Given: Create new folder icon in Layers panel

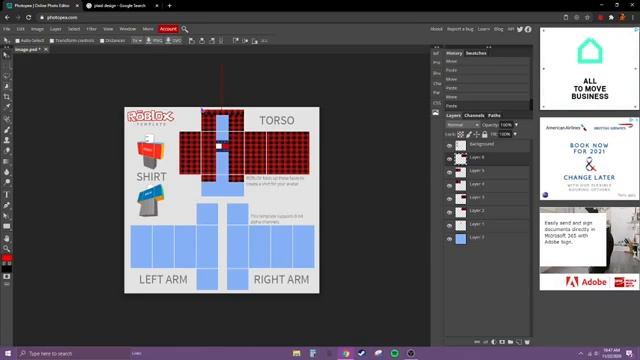Looking at the screenshot, I should point(510,342).
